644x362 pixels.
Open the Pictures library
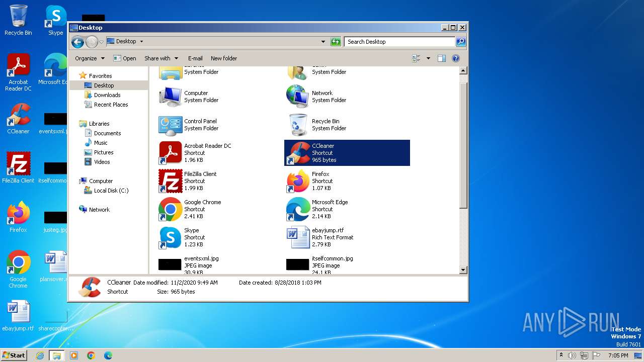(x=104, y=152)
